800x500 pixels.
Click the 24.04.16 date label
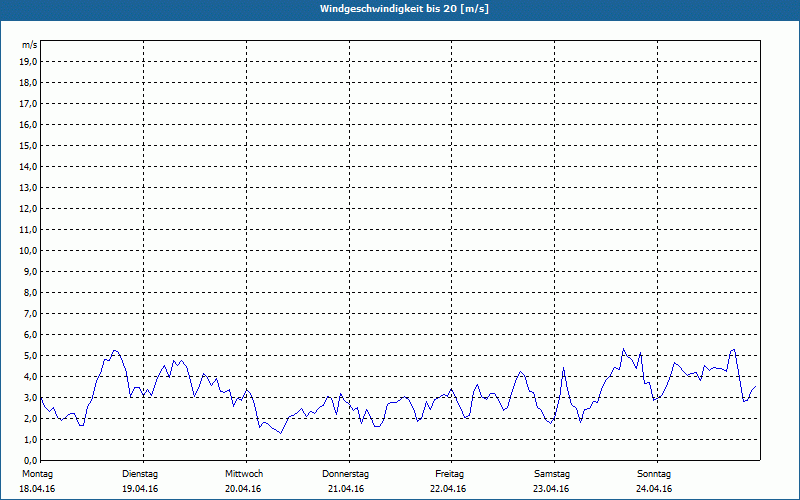tap(654, 489)
